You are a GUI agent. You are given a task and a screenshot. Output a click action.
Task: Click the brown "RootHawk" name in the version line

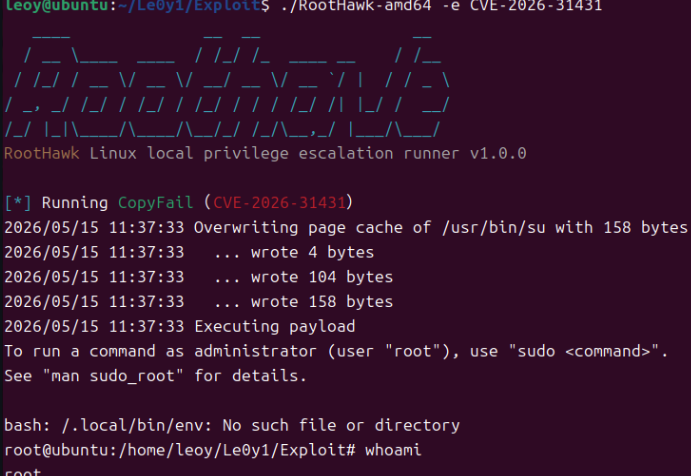(x=42, y=153)
